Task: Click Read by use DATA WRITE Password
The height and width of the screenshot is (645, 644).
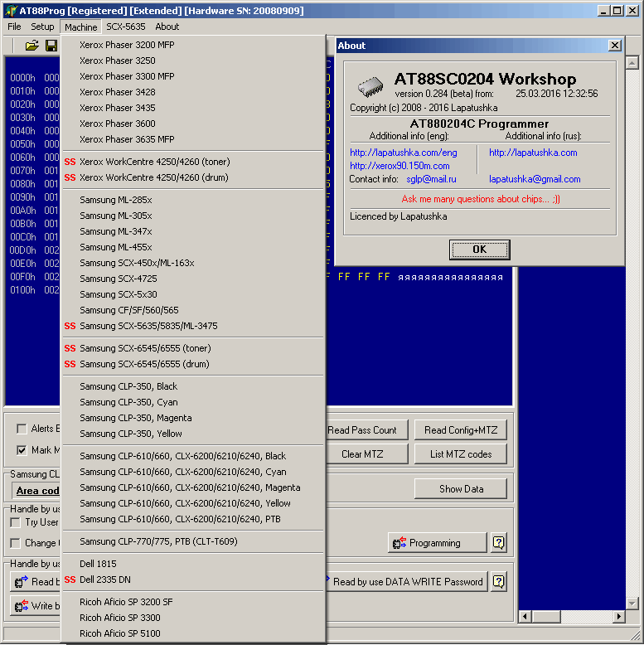Action: click(x=407, y=581)
